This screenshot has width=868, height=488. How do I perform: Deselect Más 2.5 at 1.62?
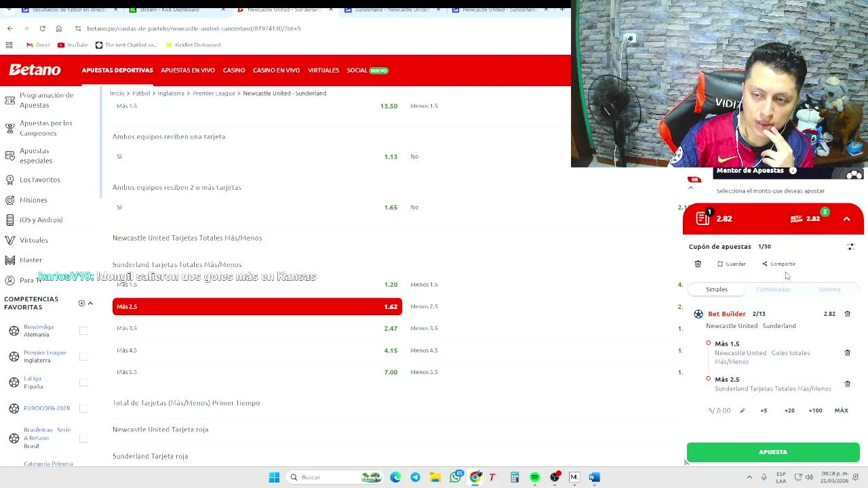[x=257, y=306]
